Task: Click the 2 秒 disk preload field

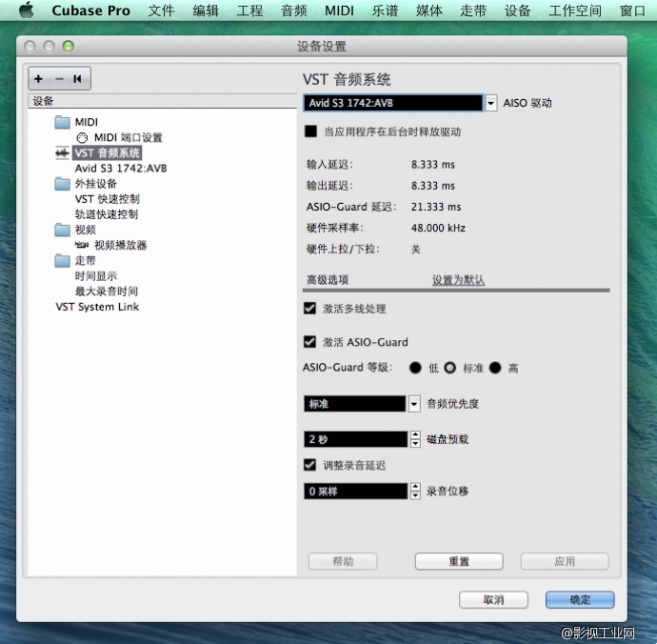Action: pyautogui.click(x=355, y=439)
